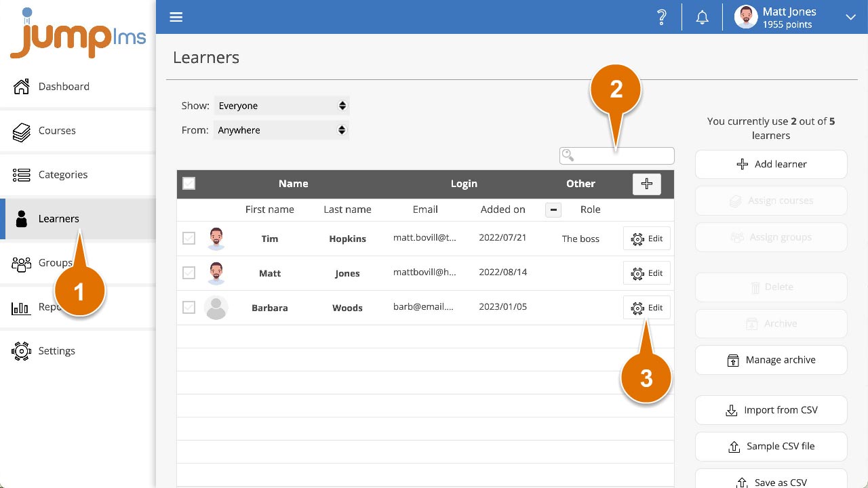Click the Courses stacked layers icon
Image resolution: width=868 pixels, height=488 pixels.
[x=22, y=131]
